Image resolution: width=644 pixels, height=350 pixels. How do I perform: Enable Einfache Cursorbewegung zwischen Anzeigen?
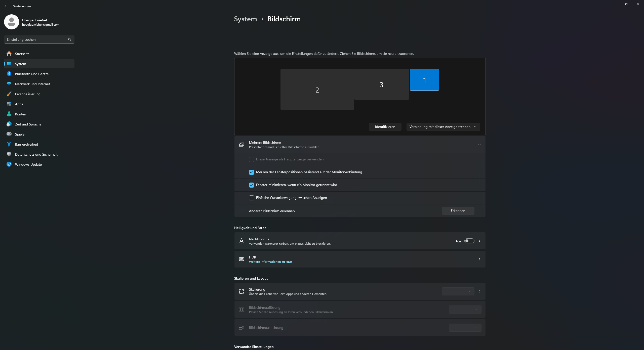[251, 198]
